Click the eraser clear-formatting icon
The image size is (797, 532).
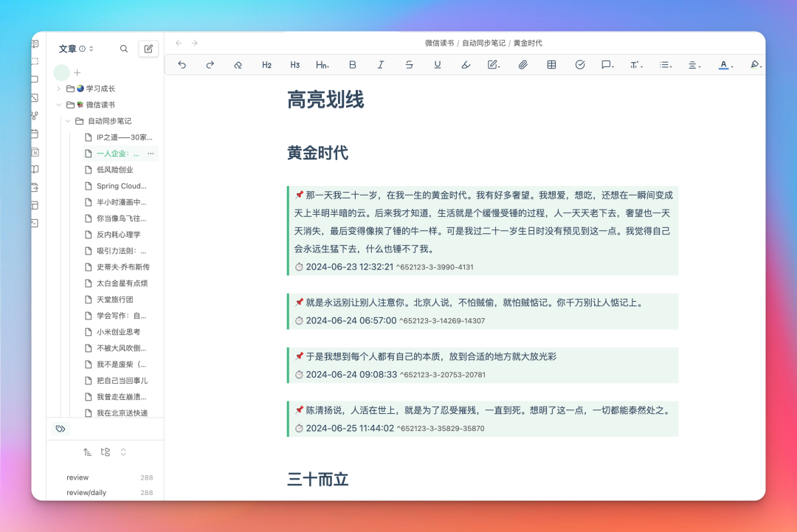pyautogui.click(x=238, y=65)
